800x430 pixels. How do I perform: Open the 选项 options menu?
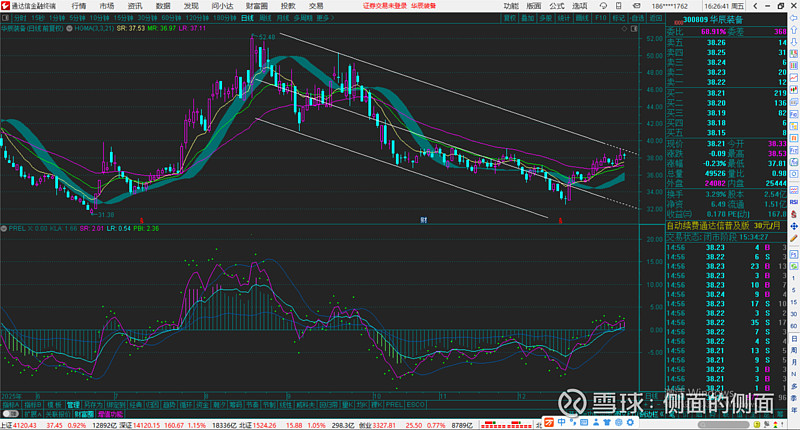pos(580,6)
